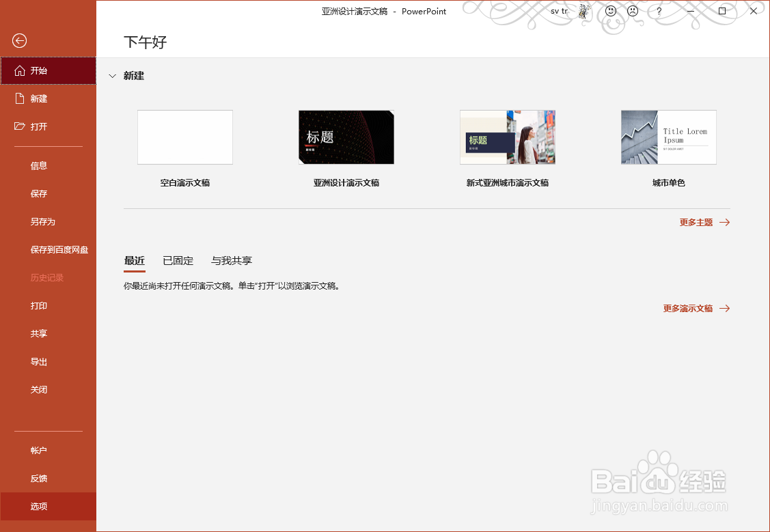Click the 新式亚洲城市演示文稿 label
The width and height of the screenshot is (770, 532).
[507, 182]
